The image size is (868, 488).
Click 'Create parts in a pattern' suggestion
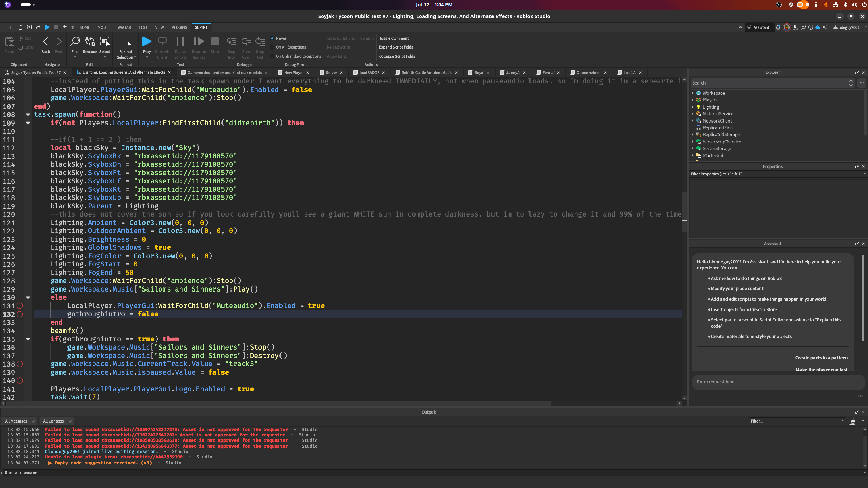click(x=821, y=358)
